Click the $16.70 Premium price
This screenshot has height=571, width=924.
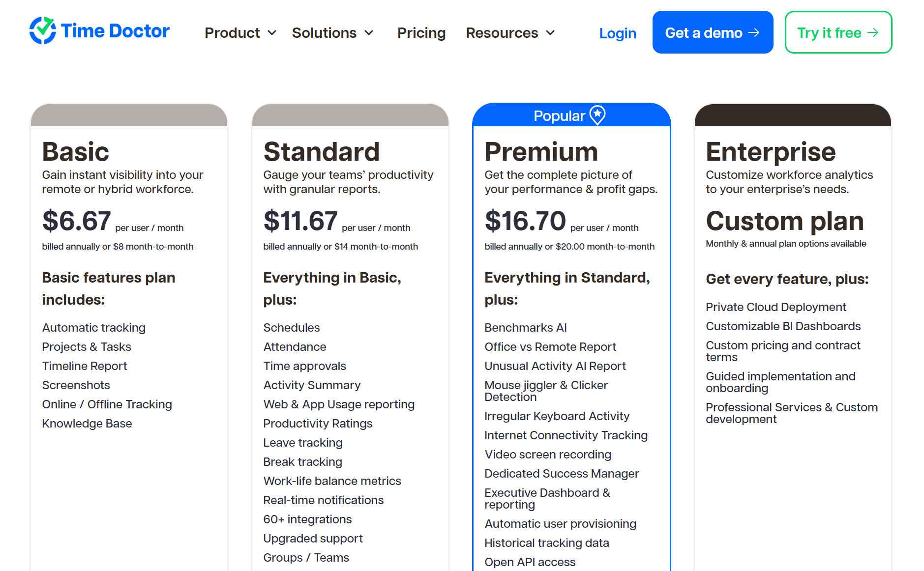525,221
